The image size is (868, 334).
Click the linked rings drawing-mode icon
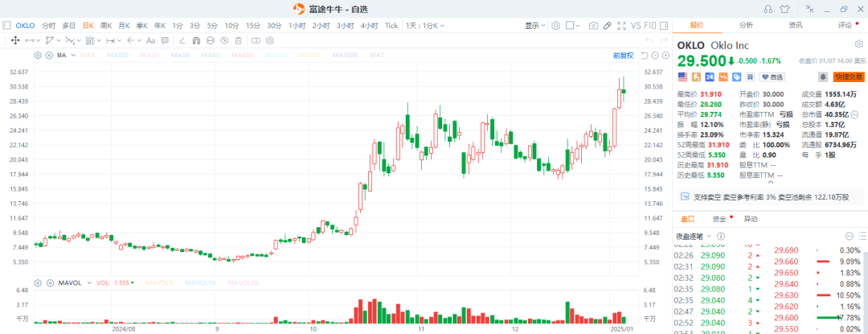click(x=256, y=40)
